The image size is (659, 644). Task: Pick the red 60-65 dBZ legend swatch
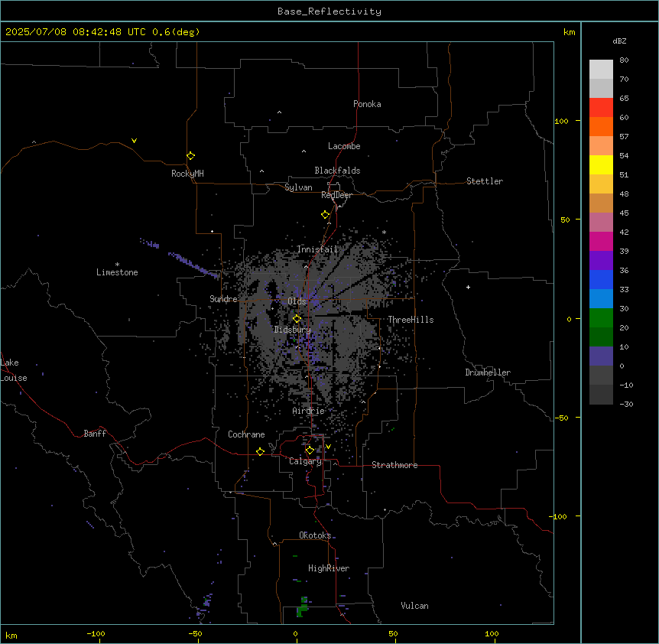(x=601, y=107)
